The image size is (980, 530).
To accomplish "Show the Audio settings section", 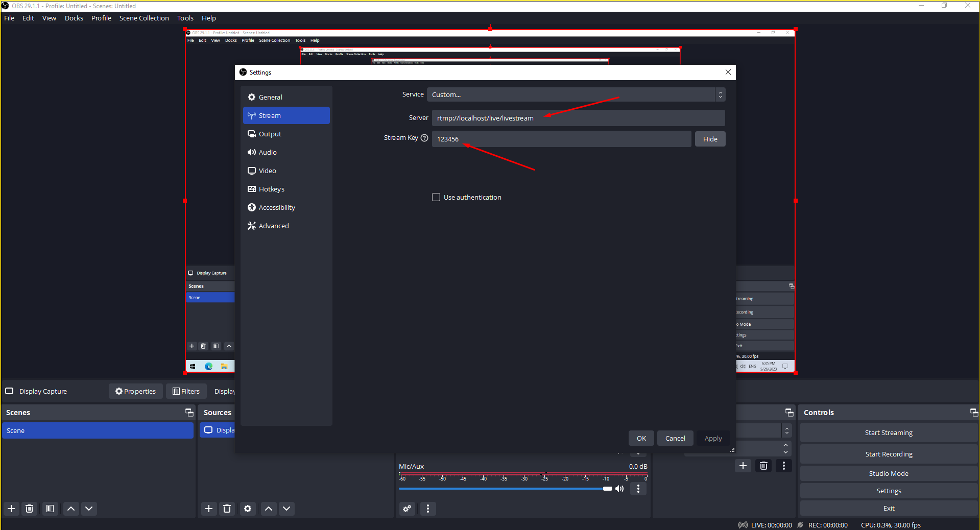I will pos(286,152).
